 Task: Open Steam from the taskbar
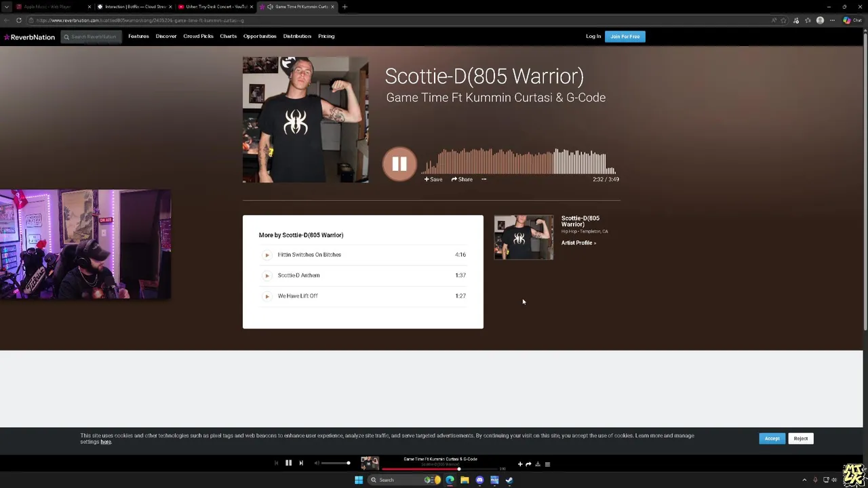509,480
